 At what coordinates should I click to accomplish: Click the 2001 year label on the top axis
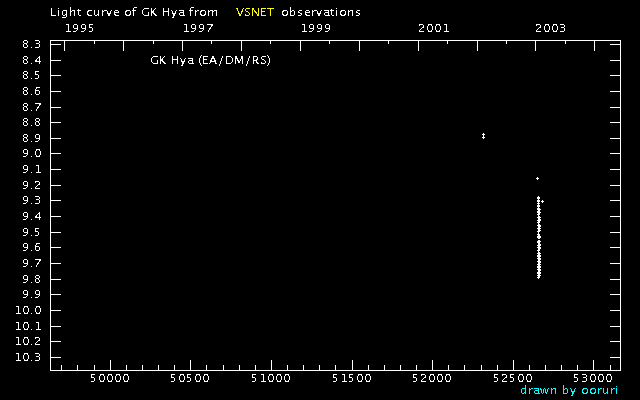click(x=433, y=28)
